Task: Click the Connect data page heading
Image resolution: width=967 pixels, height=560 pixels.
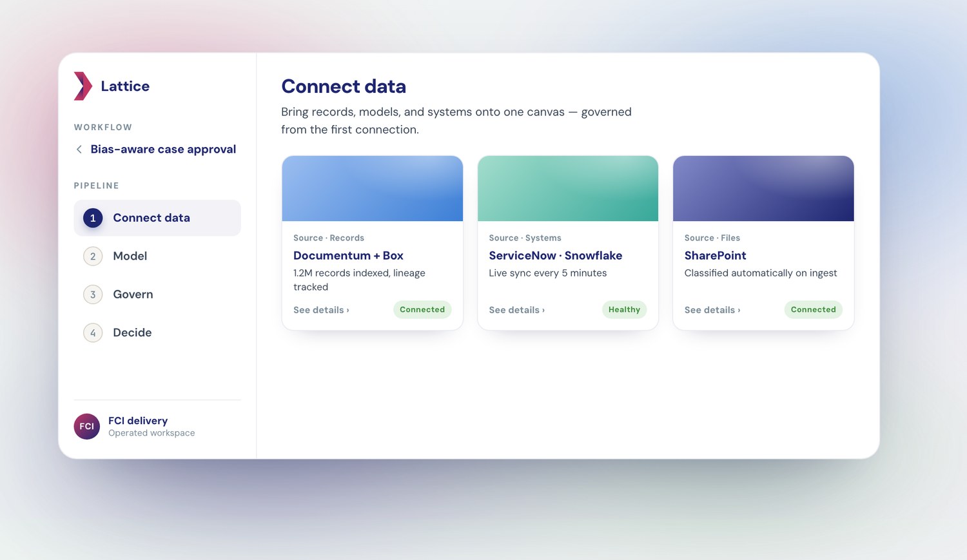Action: (344, 86)
